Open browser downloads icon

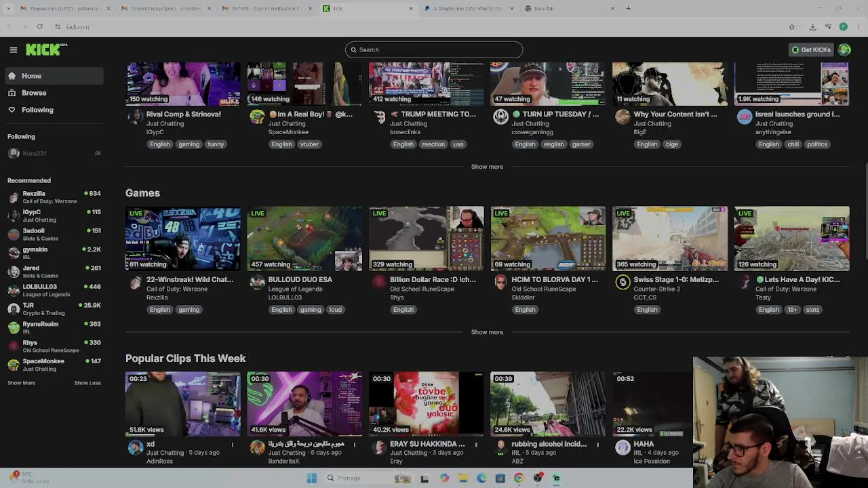(812, 27)
